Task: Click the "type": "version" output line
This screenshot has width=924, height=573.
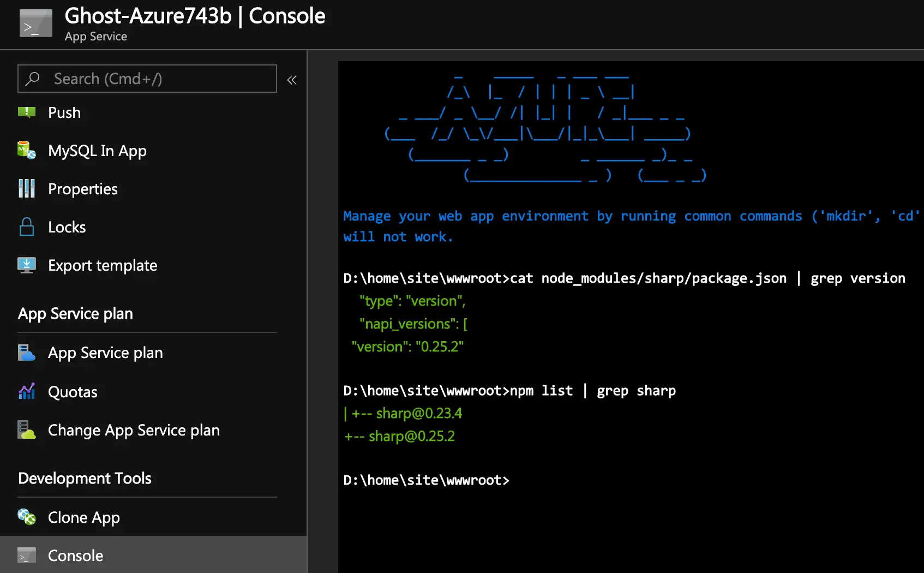Action: (x=412, y=301)
